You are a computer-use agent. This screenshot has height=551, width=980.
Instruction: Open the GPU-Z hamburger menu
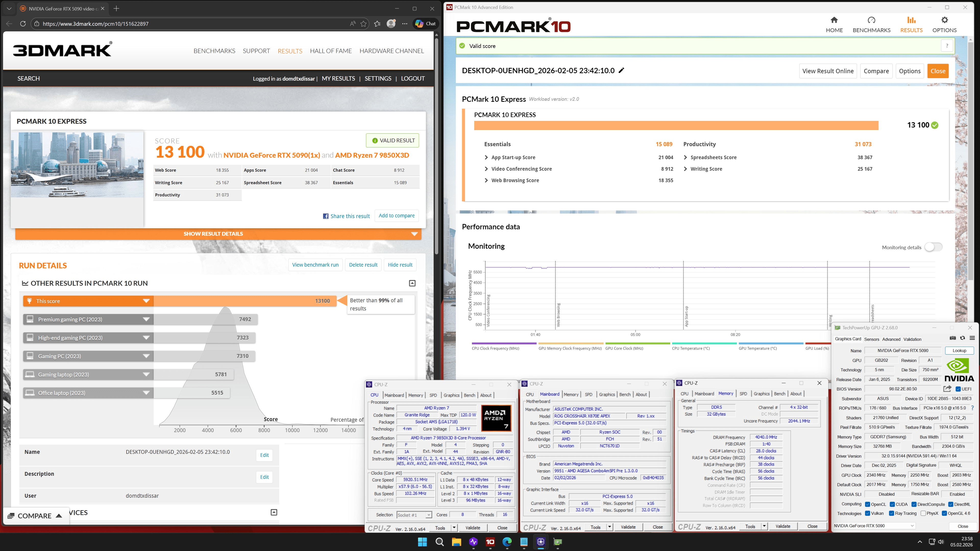click(x=972, y=338)
